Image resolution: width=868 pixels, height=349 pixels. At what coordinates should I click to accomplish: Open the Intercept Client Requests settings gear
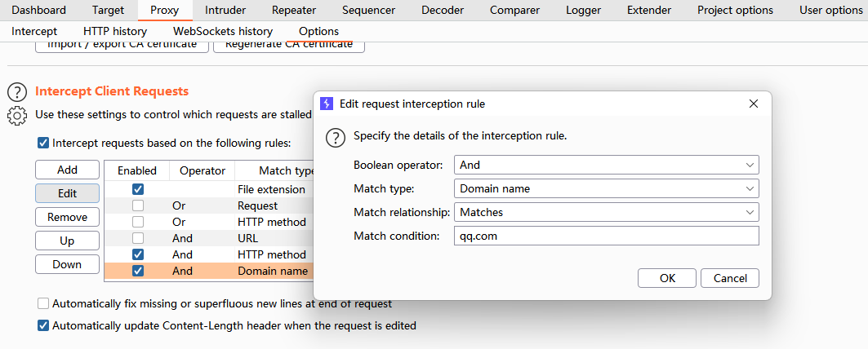pyautogui.click(x=18, y=115)
